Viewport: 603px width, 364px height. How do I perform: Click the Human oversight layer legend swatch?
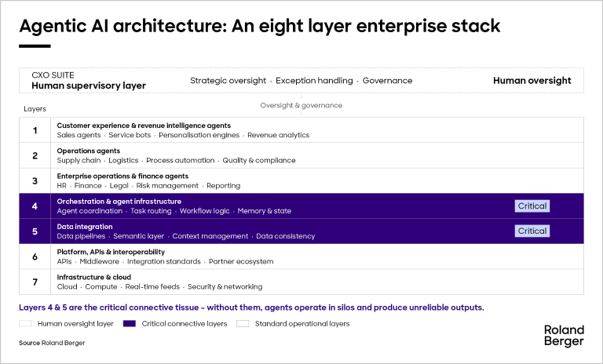24,323
